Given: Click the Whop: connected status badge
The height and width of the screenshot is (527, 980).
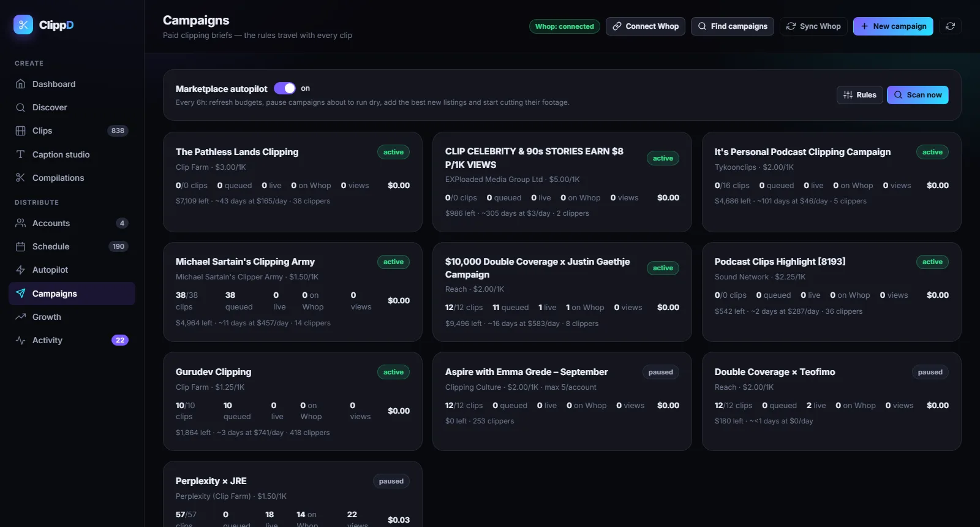Looking at the screenshot, I should click(x=565, y=26).
